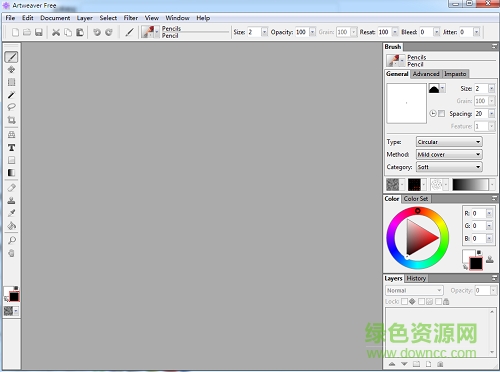
Task: Move layer up in the Layers panel
Action: [x=392, y=364]
